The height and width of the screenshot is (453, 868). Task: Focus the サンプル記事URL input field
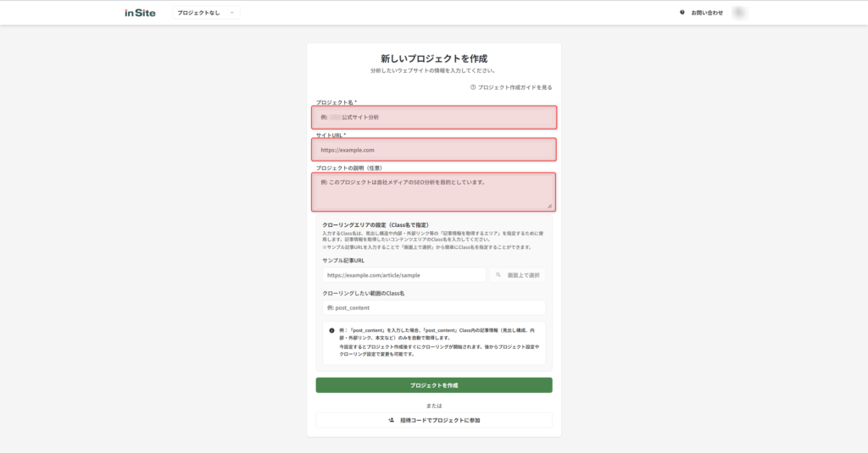pyautogui.click(x=404, y=275)
